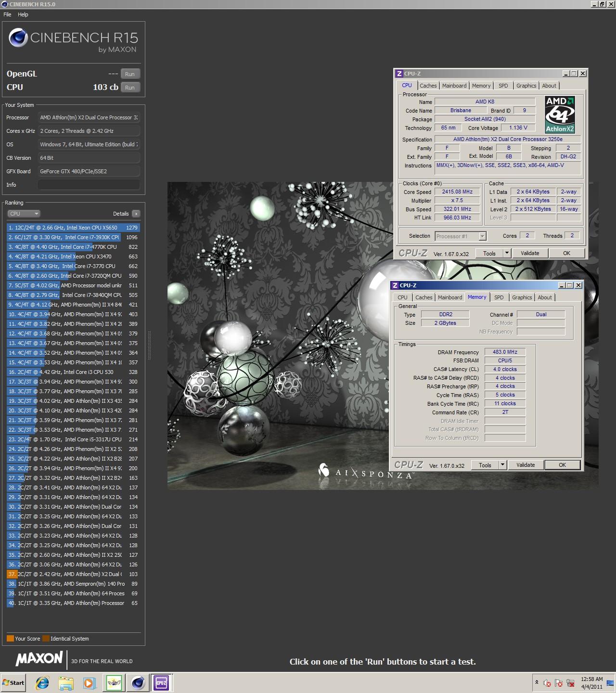This screenshot has height=693, width=616.
Task: Click OK in upper CPU-Z window
Action: (567, 253)
